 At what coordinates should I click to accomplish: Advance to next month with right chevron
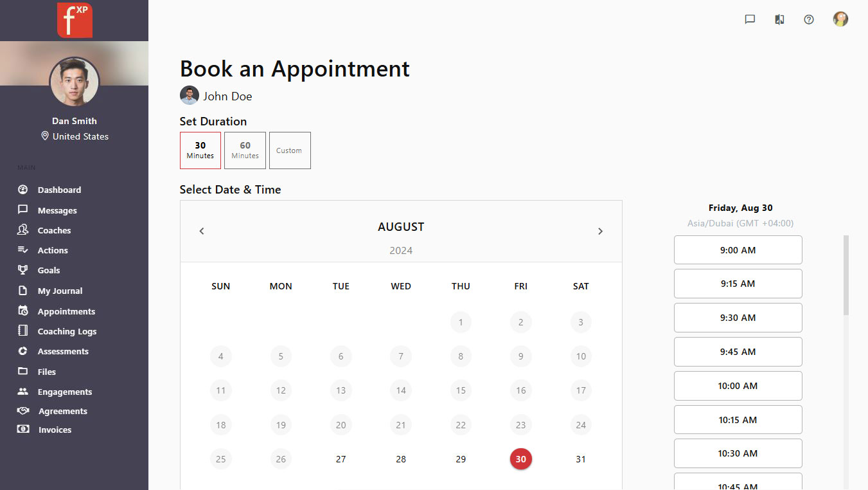600,231
